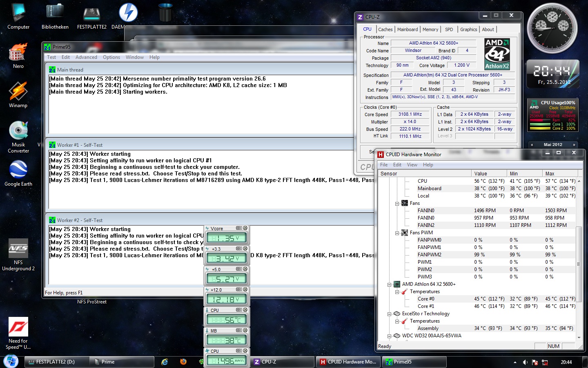Click the taskbar clock showing 20:44

[x=566, y=362]
